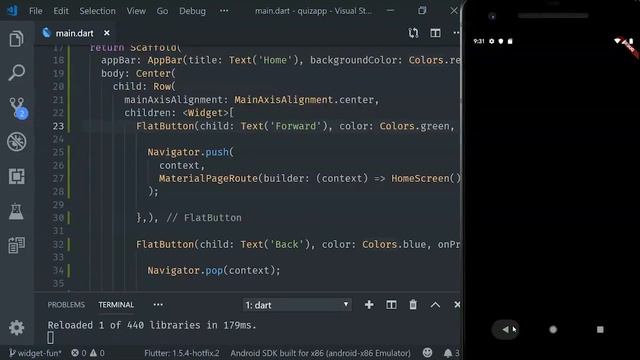The image size is (640, 360).
Task: Click 'Colors.green' on line 23
Action: point(414,126)
